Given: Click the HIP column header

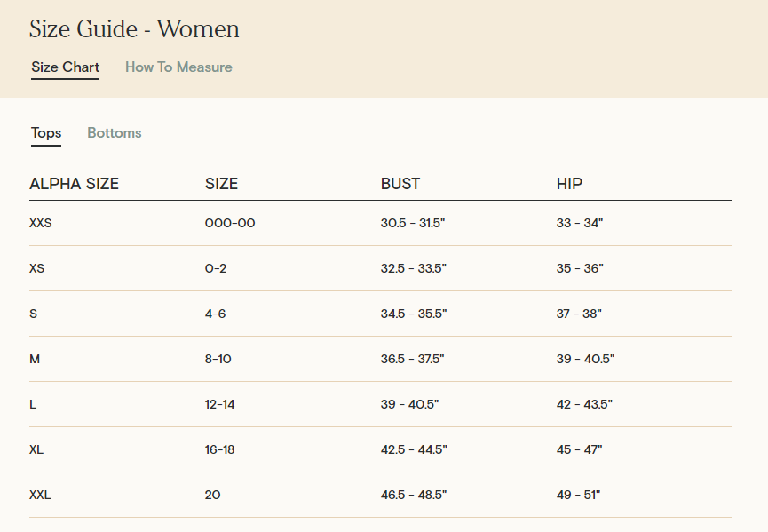Looking at the screenshot, I should click(x=569, y=185).
